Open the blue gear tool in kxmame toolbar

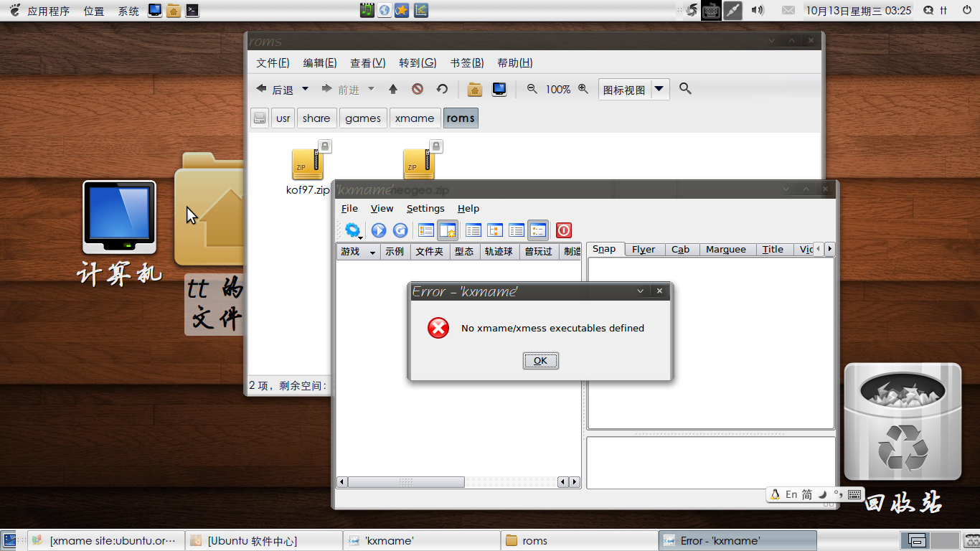pos(352,230)
